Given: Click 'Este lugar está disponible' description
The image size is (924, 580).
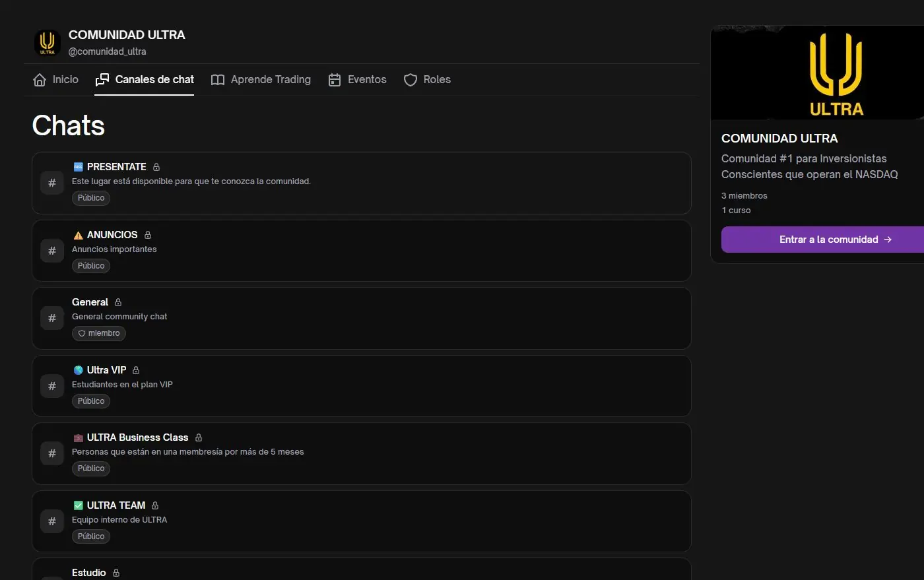Looking at the screenshot, I should point(191,181).
